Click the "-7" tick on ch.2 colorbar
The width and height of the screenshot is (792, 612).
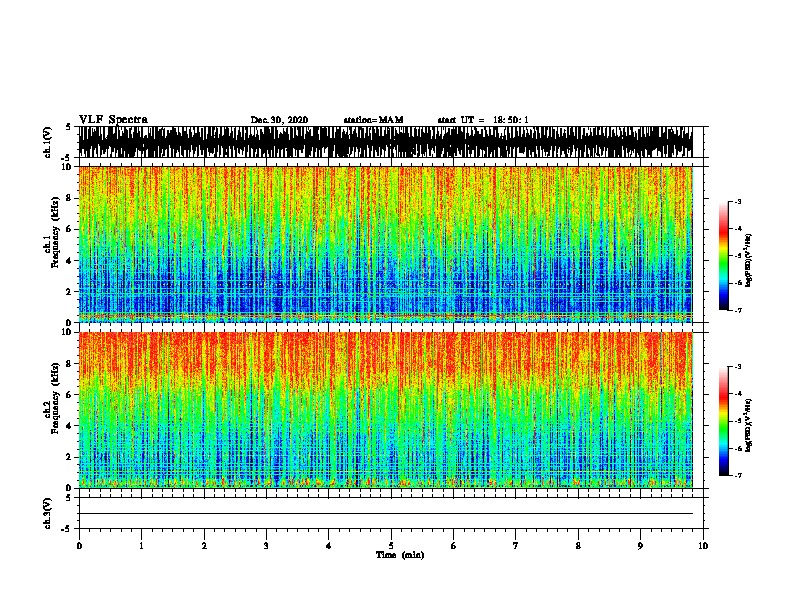[x=737, y=476]
